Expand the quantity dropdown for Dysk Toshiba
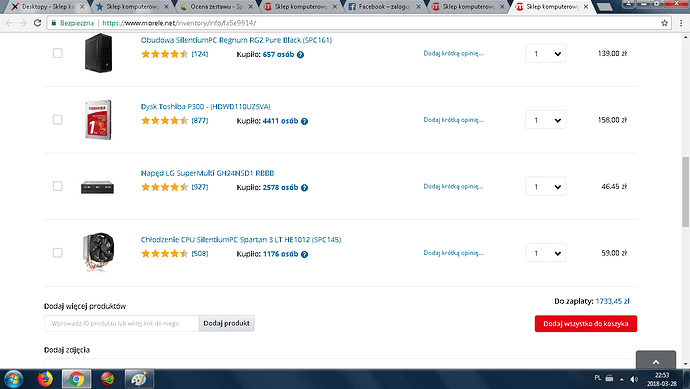This screenshot has width=690, height=389. tap(546, 120)
